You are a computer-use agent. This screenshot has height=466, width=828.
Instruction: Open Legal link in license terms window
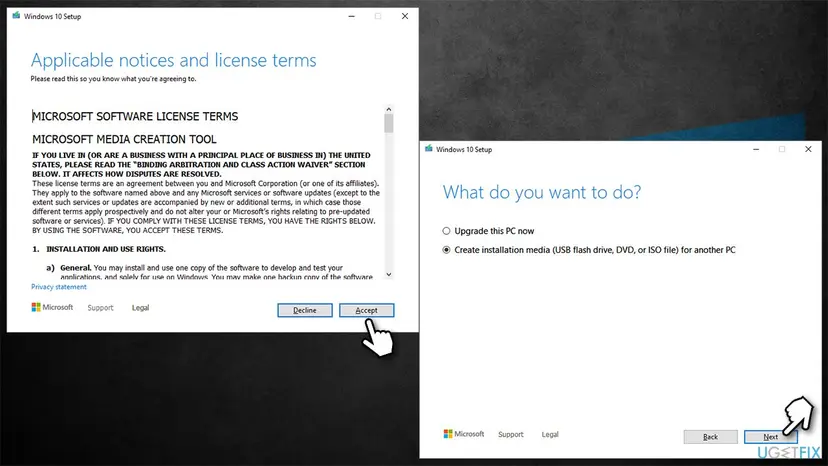(140, 307)
